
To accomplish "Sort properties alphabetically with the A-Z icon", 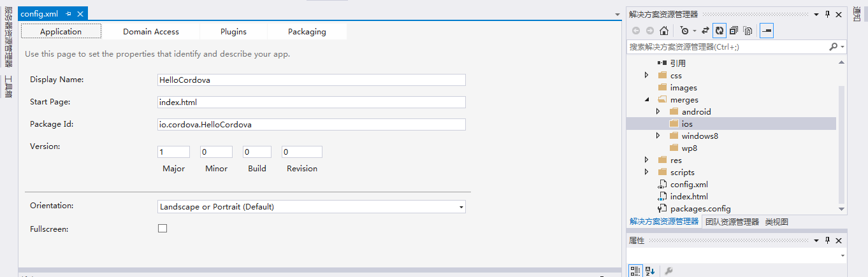I will [651, 271].
